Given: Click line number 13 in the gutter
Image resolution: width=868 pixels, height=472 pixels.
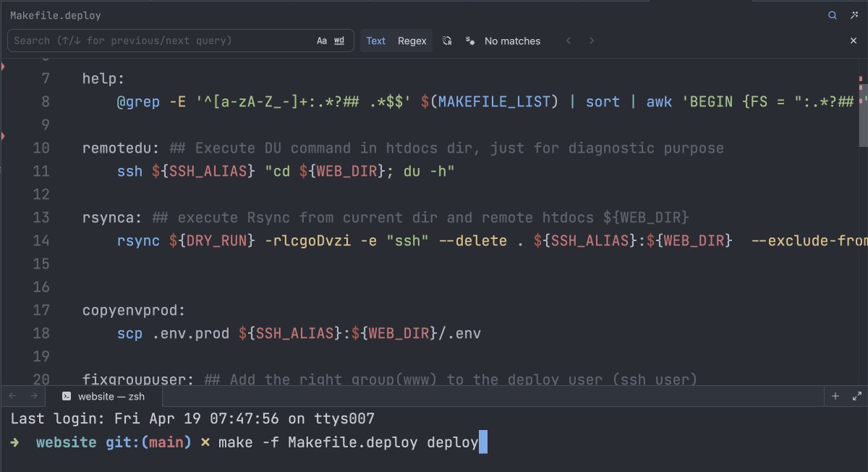Looking at the screenshot, I should (x=41, y=217).
